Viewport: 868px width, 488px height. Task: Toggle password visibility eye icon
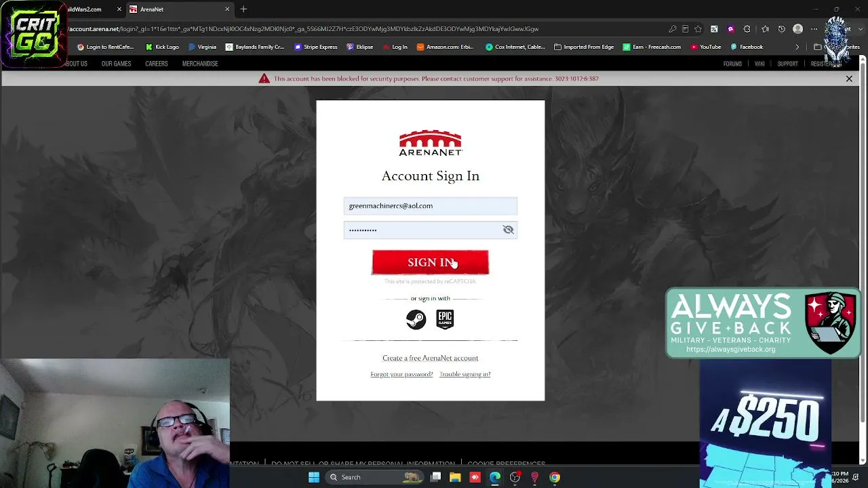tap(508, 230)
